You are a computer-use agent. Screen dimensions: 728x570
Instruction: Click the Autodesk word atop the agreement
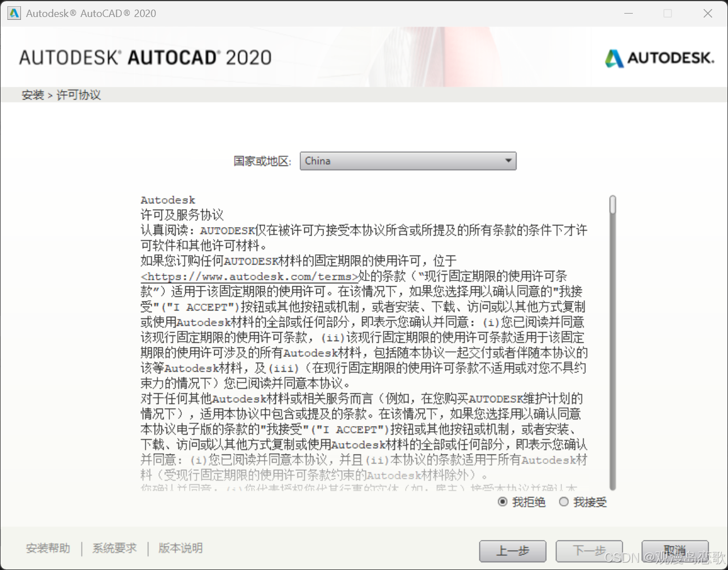point(168,200)
